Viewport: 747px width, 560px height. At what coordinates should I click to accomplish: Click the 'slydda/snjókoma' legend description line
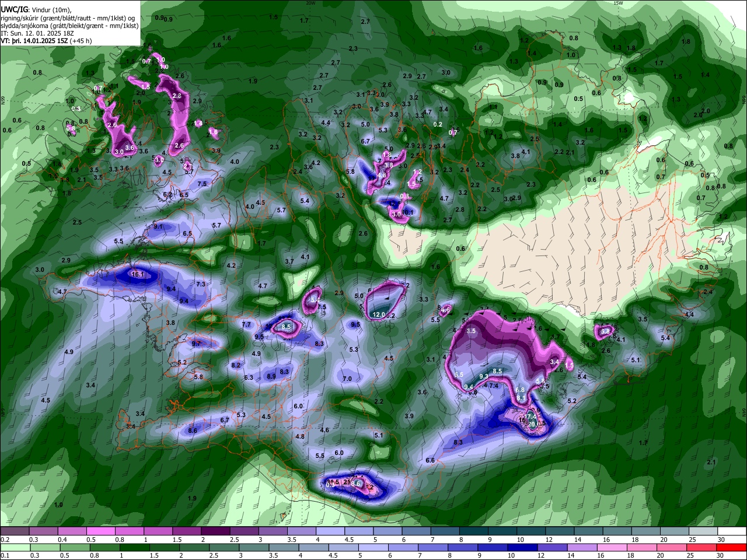pyautogui.click(x=70, y=26)
